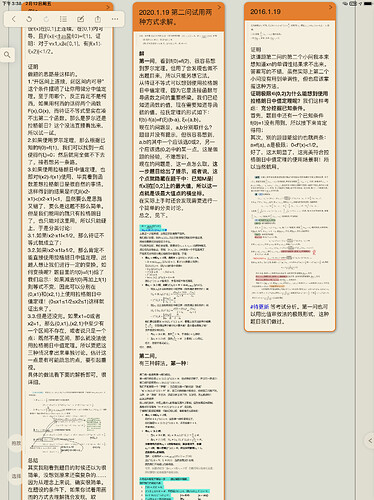Tap the 证明 heading in the 2016.1.19 card

(x=256, y=49)
